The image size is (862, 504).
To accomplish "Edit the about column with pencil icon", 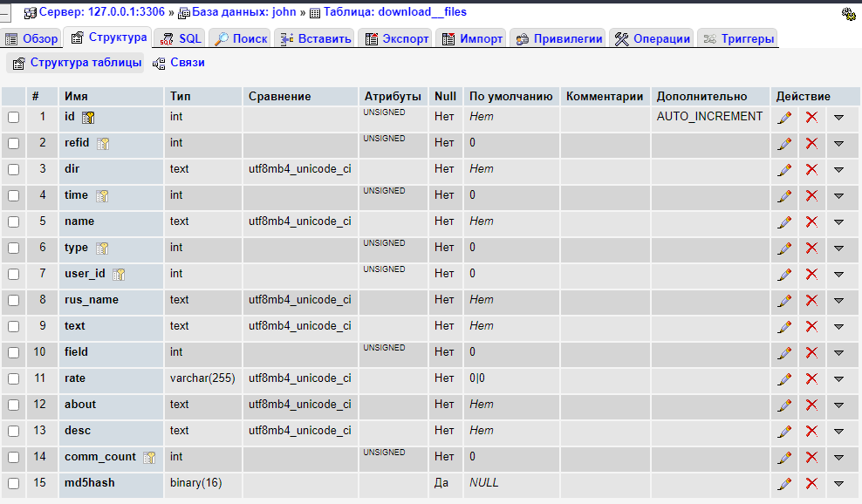I will click(784, 405).
